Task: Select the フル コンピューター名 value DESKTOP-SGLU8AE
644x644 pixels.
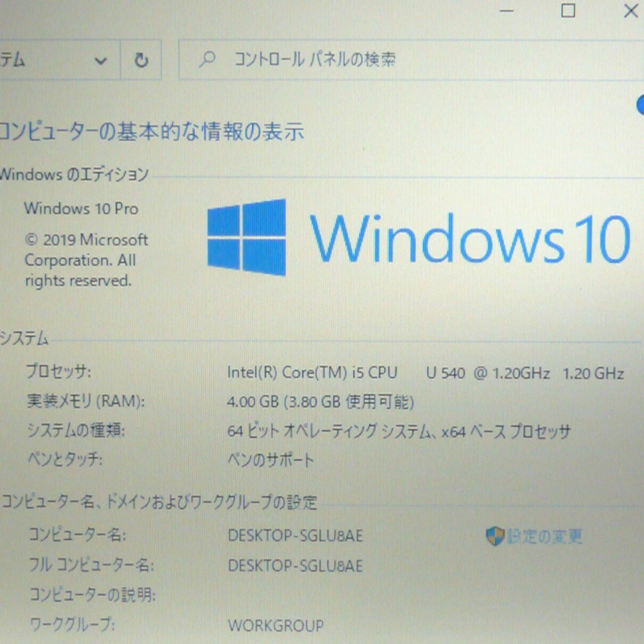Action: (x=295, y=566)
